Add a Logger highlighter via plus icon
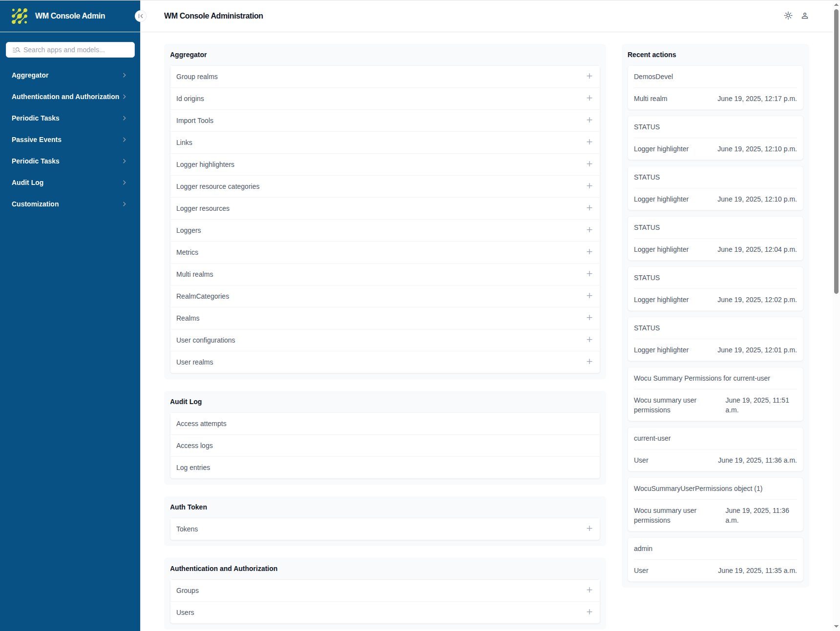This screenshot has width=840, height=631. pos(589,164)
